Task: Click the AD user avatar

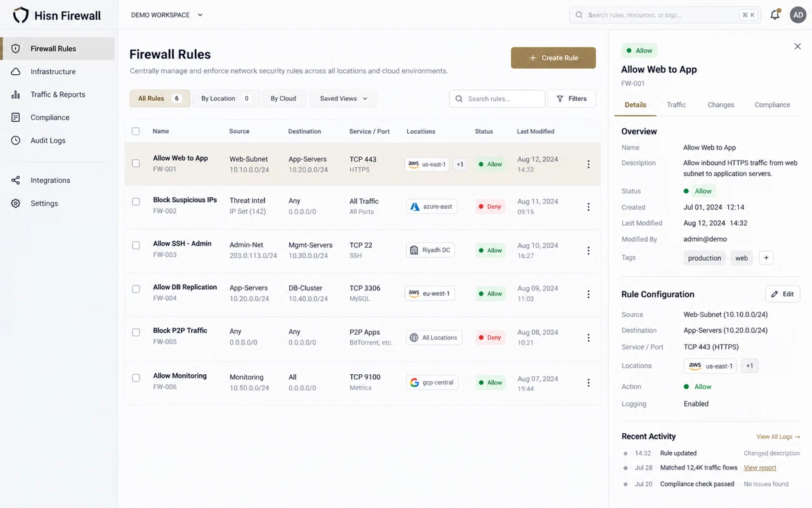Action: tap(797, 15)
